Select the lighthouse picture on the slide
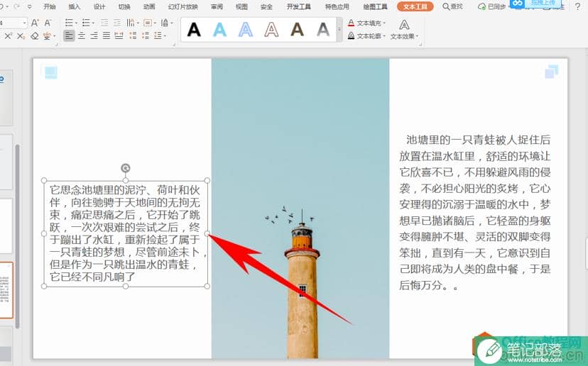 (300, 209)
